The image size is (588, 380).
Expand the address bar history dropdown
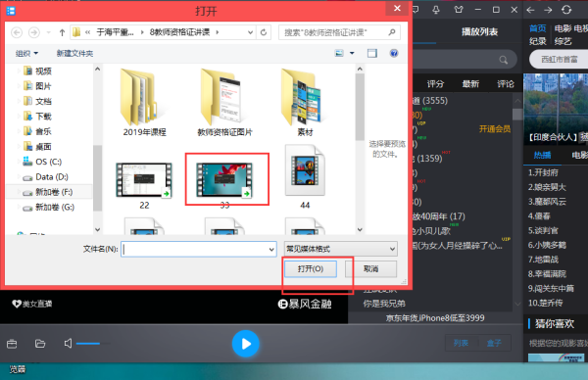(x=251, y=32)
